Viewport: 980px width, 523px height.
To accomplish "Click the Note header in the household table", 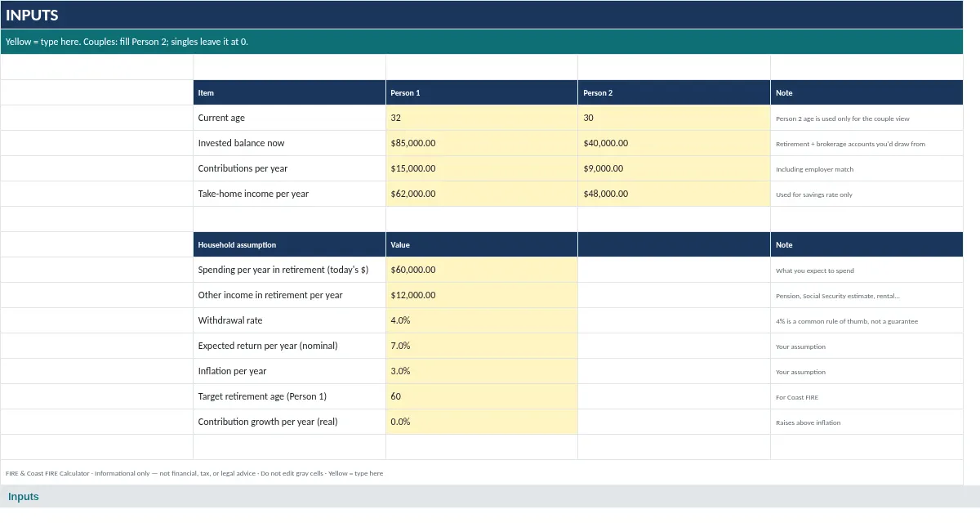I will tap(866, 244).
